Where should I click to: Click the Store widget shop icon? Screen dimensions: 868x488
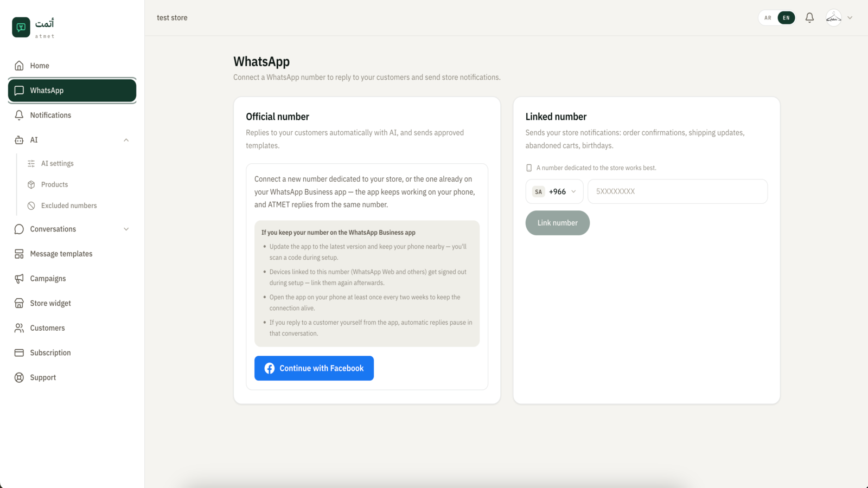tap(19, 303)
